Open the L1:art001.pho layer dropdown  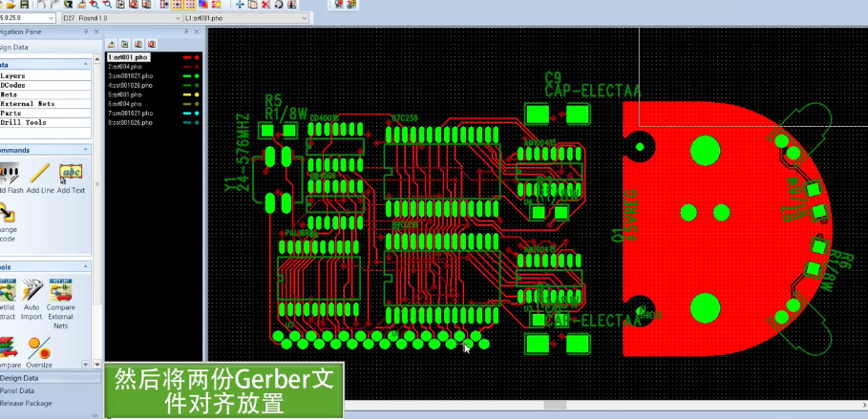tap(305, 18)
